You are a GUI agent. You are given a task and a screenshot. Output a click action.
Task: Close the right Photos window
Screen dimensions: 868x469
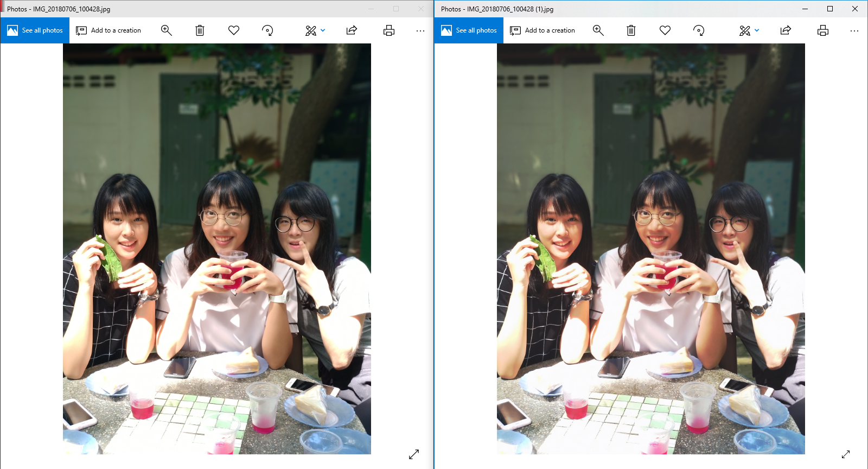(x=855, y=9)
